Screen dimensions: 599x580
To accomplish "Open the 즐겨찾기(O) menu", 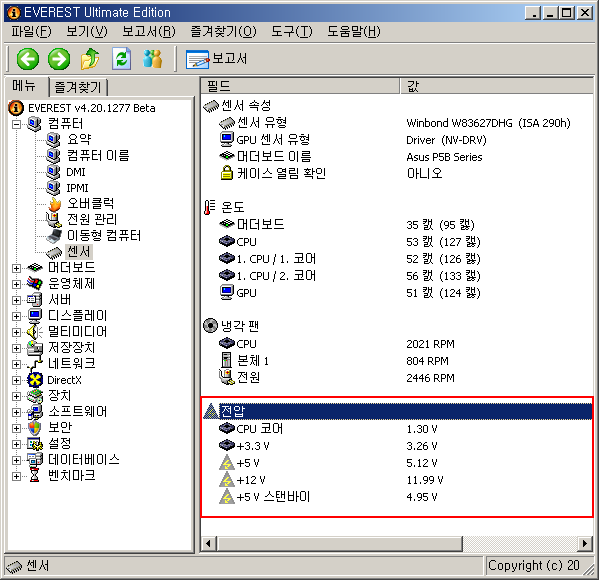I will coord(223,32).
